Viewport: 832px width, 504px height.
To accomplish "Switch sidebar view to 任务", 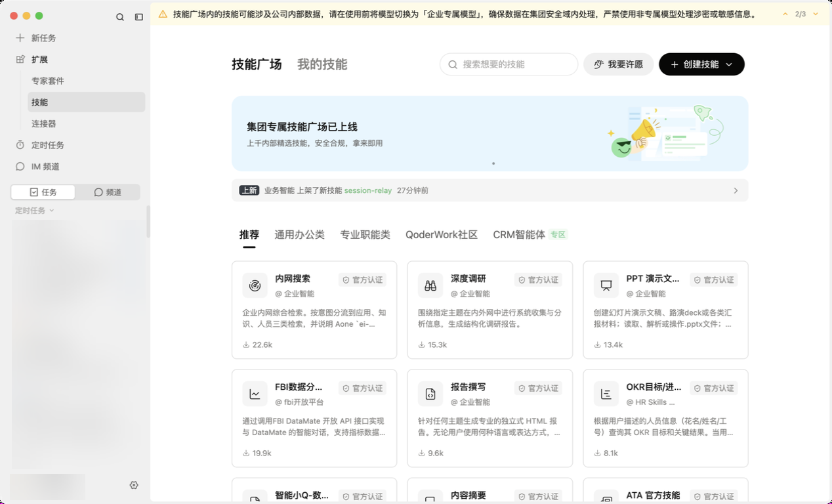I will point(43,192).
